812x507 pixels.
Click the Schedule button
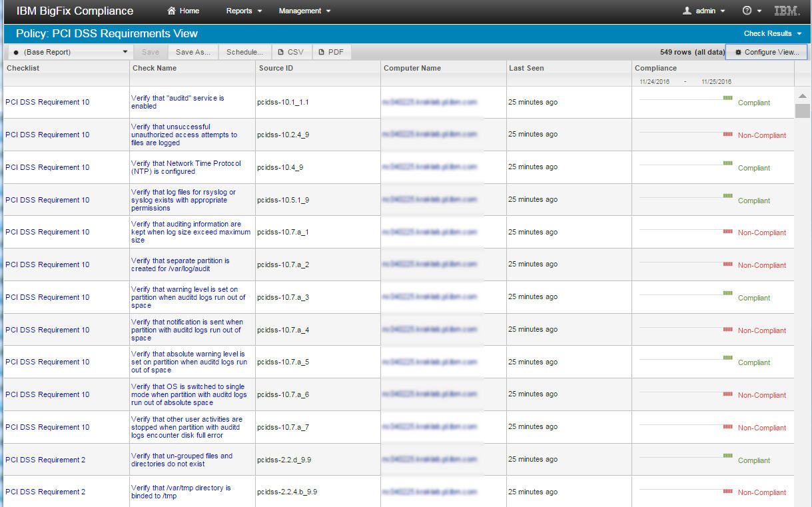point(244,51)
